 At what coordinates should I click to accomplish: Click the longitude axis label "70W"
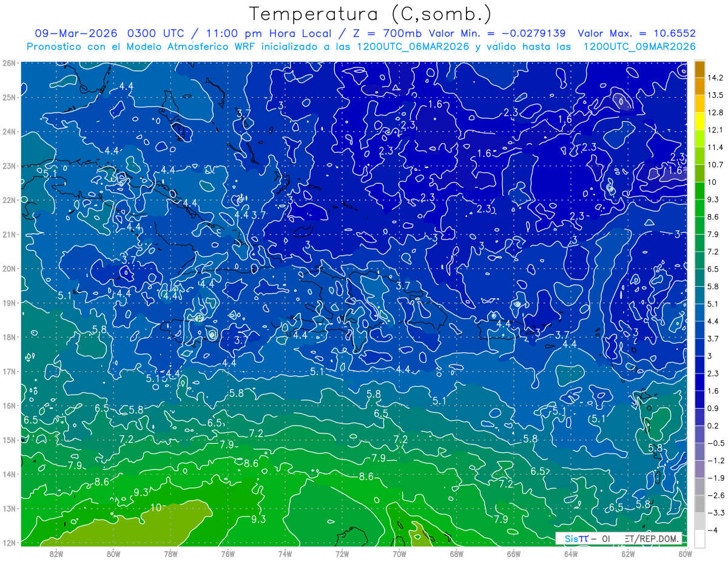coord(399,554)
